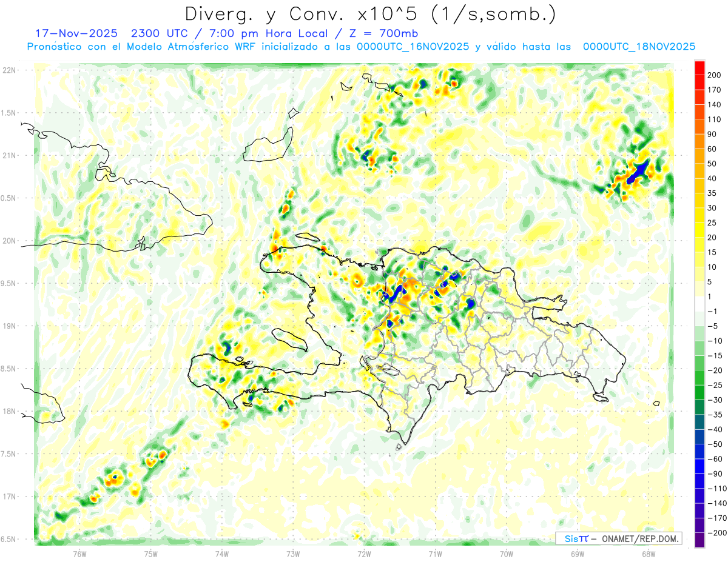Click the "-5" color scale value
This screenshot has height=562, width=728.
click(712, 326)
